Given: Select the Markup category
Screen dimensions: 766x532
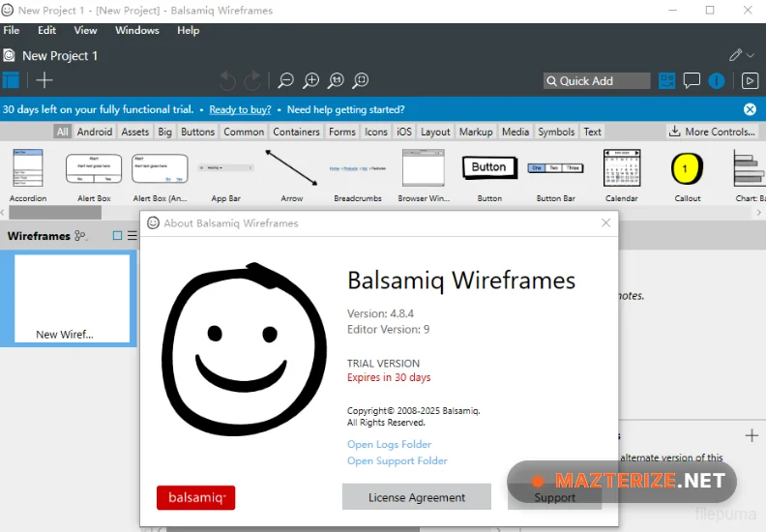Looking at the screenshot, I should [476, 132].
